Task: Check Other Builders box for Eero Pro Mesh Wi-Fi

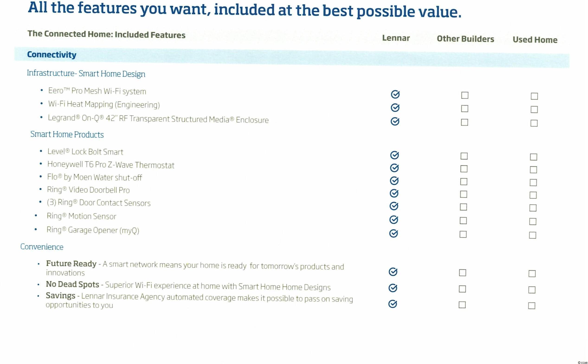Action: click(x=465, y=95)
